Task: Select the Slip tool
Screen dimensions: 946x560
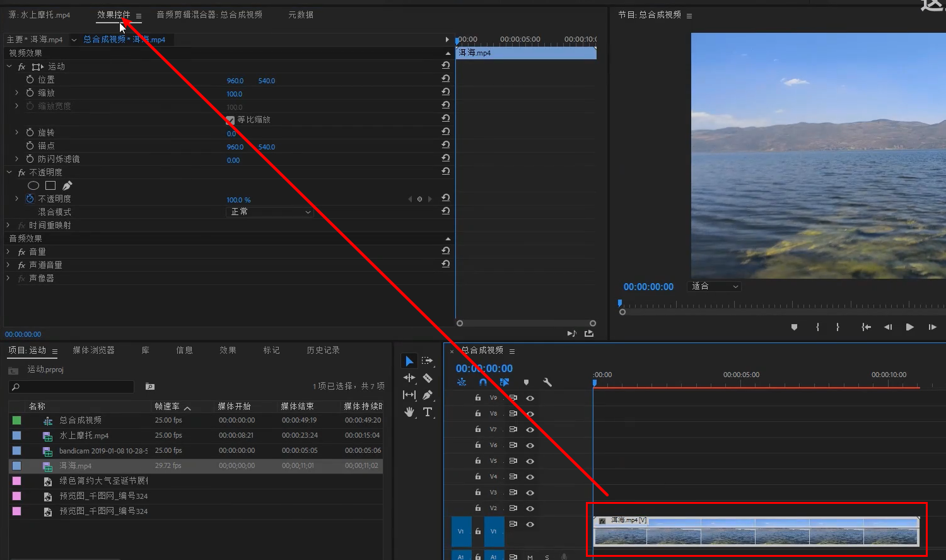Action: [x=409, y=395]
